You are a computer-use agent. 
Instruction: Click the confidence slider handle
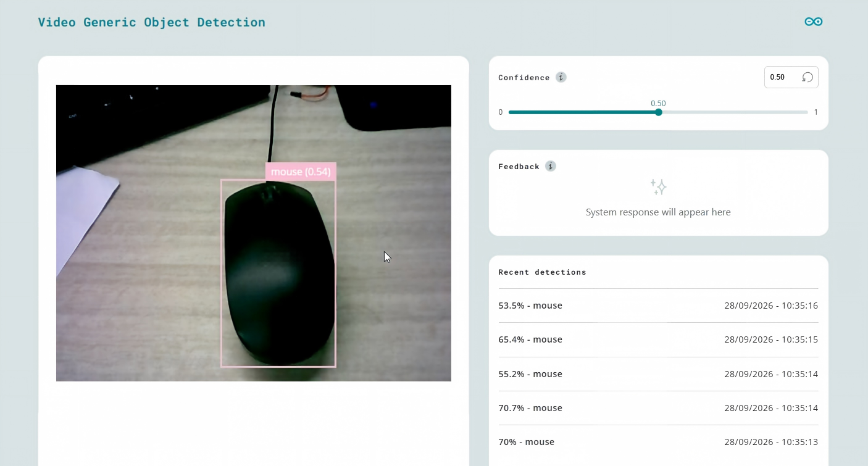[x=658, y=112]
